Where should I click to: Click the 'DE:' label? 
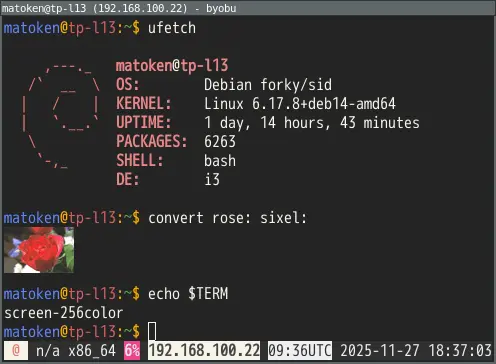click(x=128, y=180)
